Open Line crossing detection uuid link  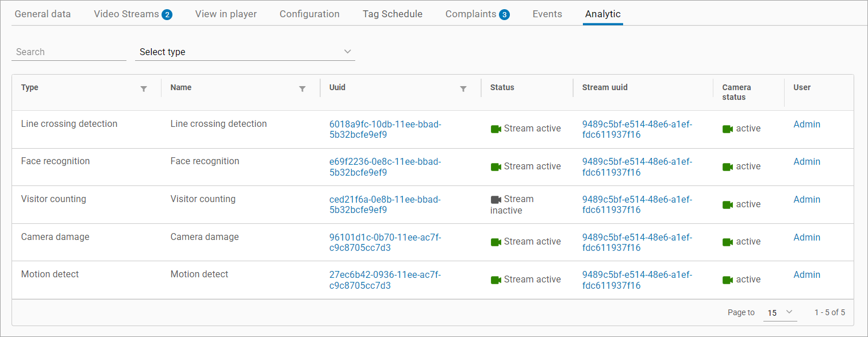385,129
